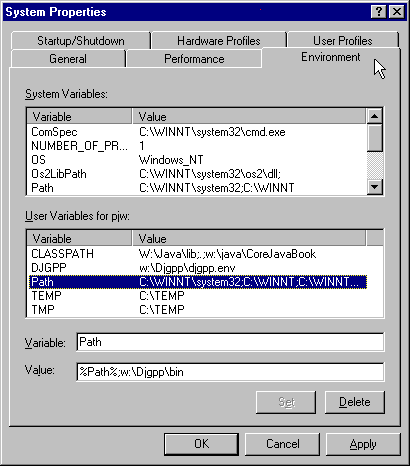
Task: Click the Value input field
Action: (230, 372)
